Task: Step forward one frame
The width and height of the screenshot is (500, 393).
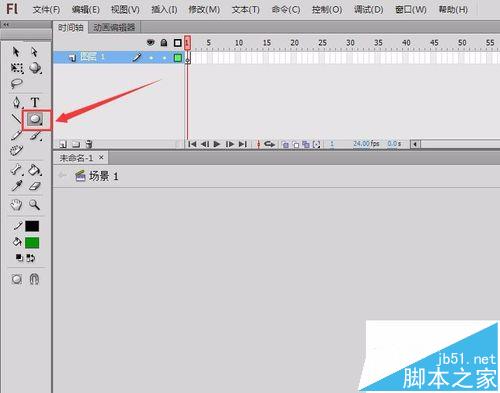Action: pos(230,144)
